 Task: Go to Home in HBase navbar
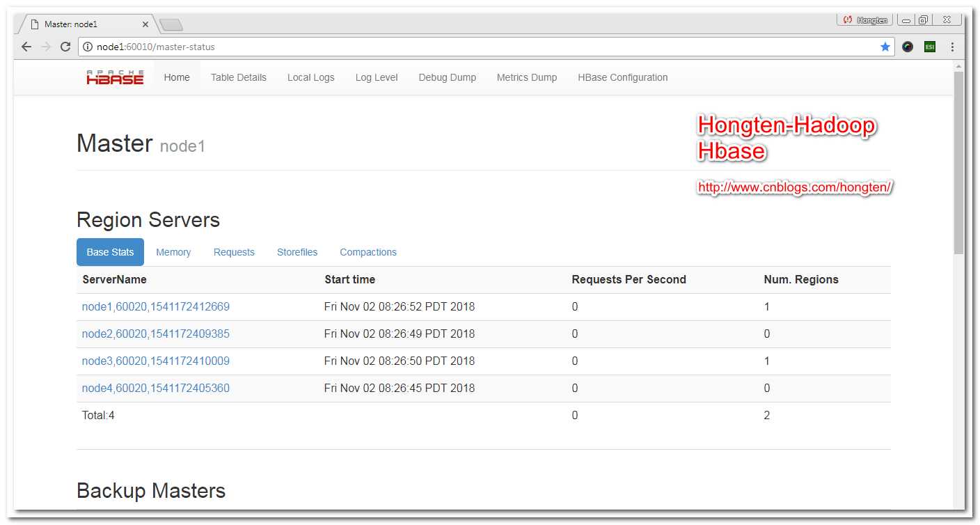coord(177,77)
